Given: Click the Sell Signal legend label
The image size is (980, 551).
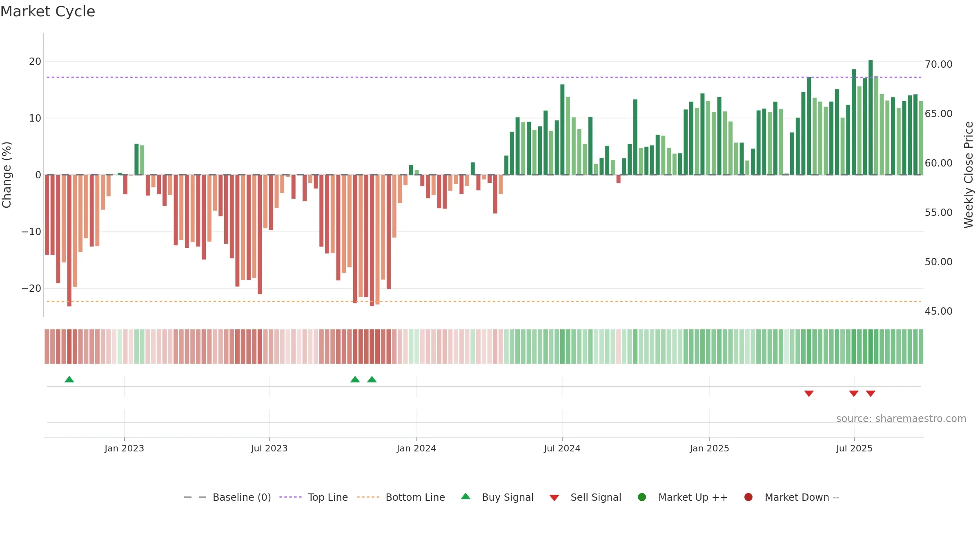Looking at the screenshot, I should [x=596, y=497].
